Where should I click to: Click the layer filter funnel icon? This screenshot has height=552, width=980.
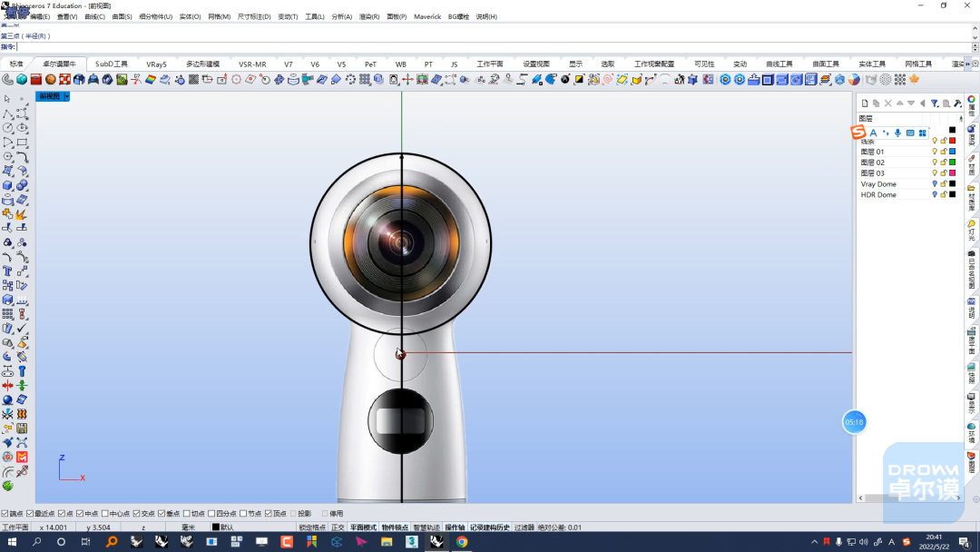(x=935, y=103)
